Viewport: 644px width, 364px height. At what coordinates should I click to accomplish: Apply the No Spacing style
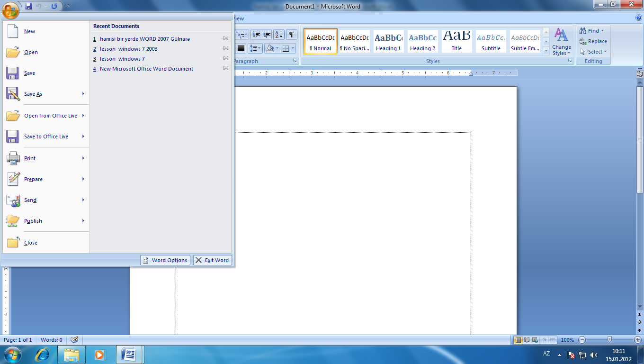[x=355, y=41]
